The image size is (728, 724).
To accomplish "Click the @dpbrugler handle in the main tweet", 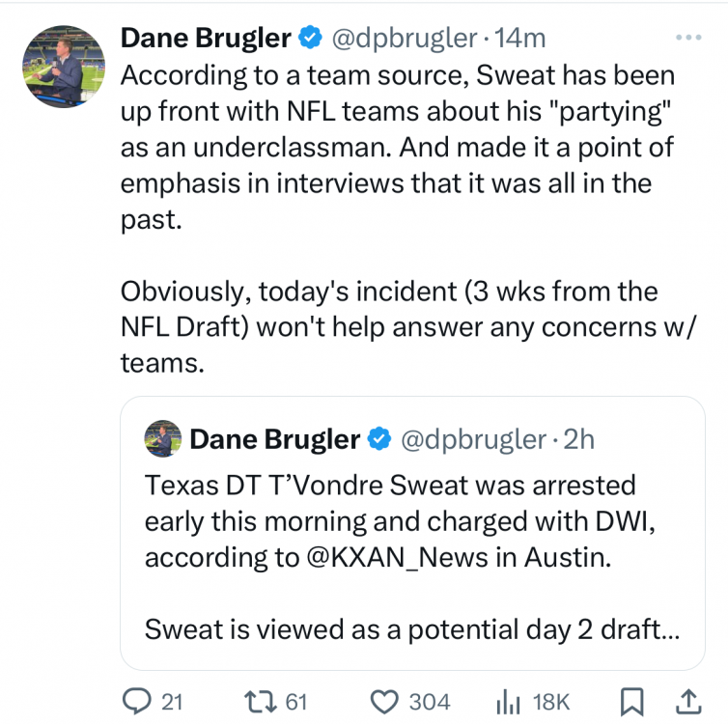I will pyautogui.click(x=405, y=38).
